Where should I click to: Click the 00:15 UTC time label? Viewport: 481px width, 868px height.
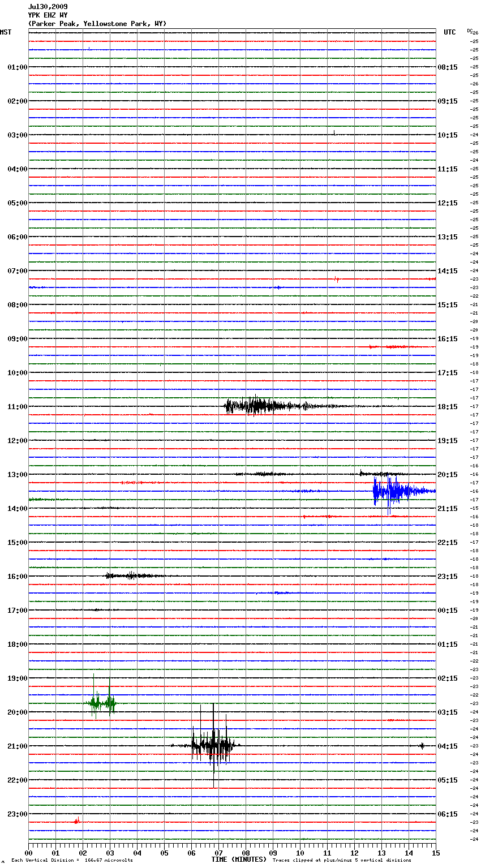coord(448,611)
